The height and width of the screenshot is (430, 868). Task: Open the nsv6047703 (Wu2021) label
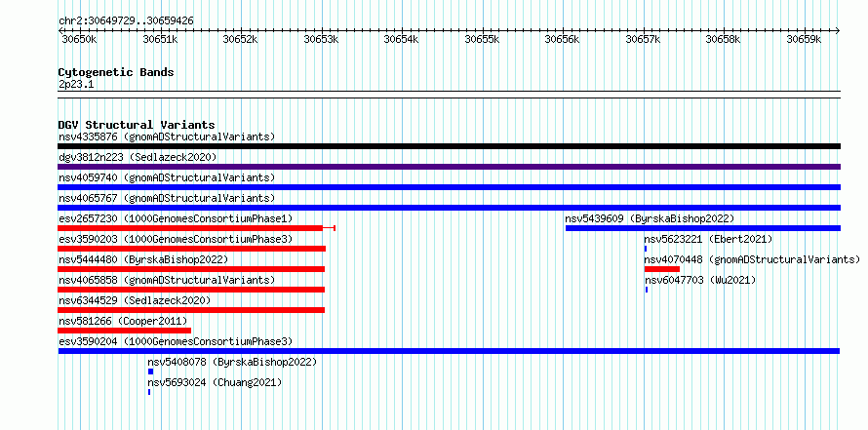pyautogui.click(x=700, y=280)
